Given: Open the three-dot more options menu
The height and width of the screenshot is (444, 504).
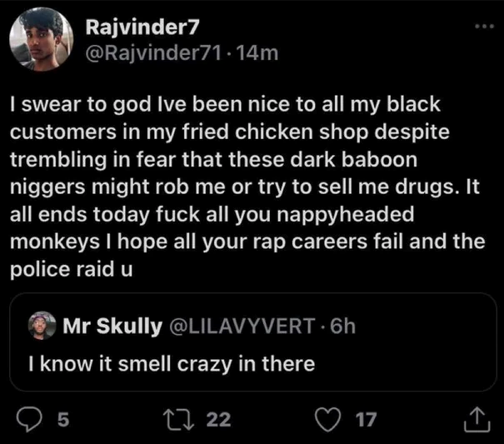Looking at the screenshot, I should click(484, 27).
